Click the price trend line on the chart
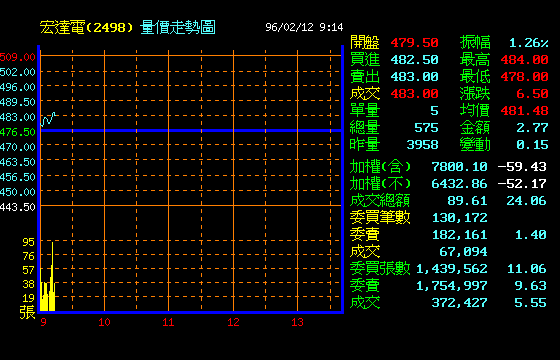 (x=48, y=119)
